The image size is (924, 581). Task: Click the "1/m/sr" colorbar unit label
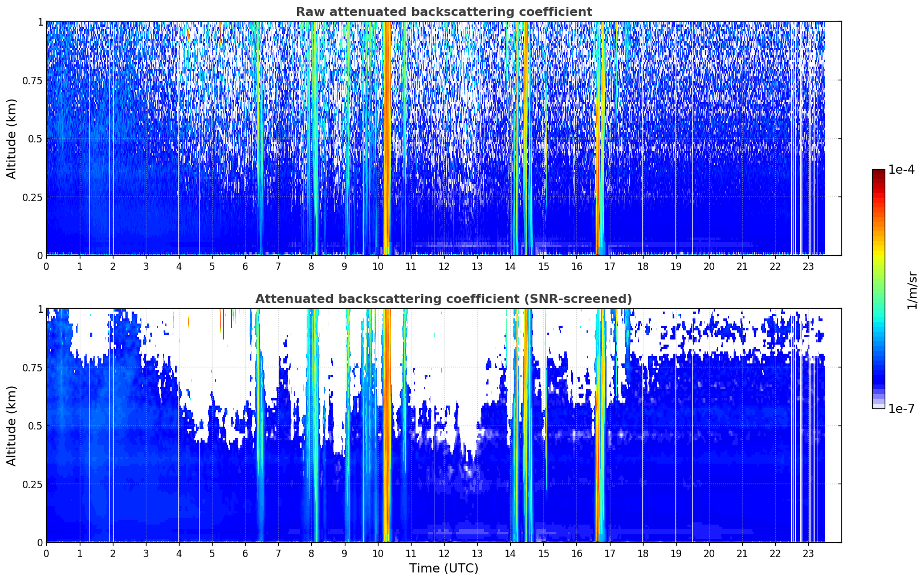(x=912, y=290)
